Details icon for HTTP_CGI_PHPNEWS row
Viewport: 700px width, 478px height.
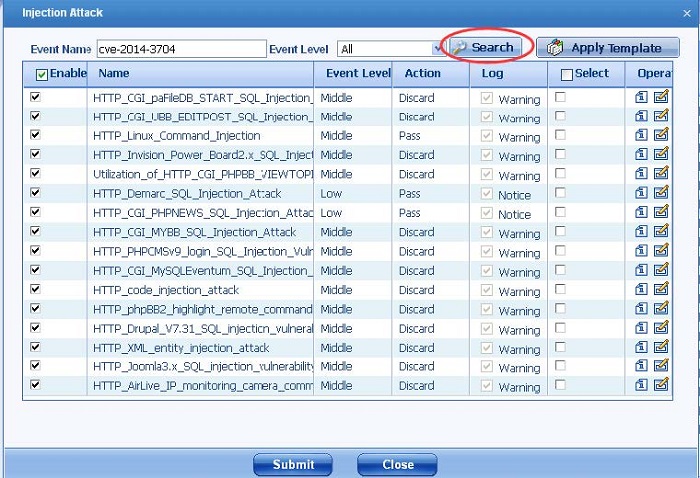[x=641, y=212]
